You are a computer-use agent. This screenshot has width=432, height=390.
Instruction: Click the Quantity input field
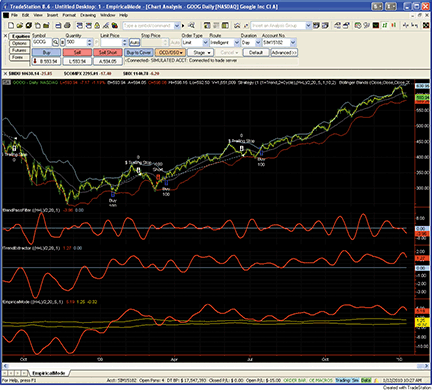[76, 42]
